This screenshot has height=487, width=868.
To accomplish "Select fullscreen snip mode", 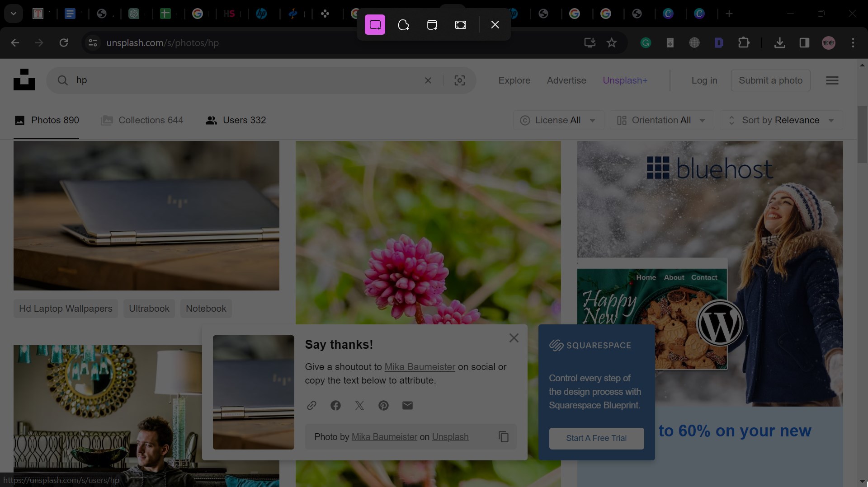I will click(x=460, y=25).
